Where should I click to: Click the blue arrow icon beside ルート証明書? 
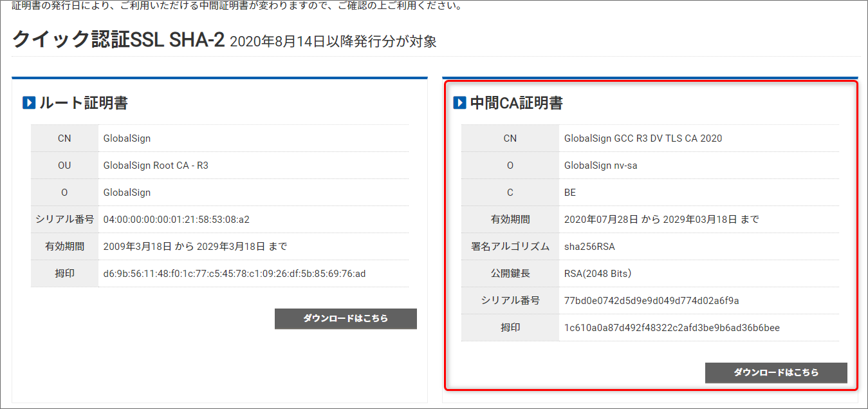pyautogui.click(x=29, y=103)
